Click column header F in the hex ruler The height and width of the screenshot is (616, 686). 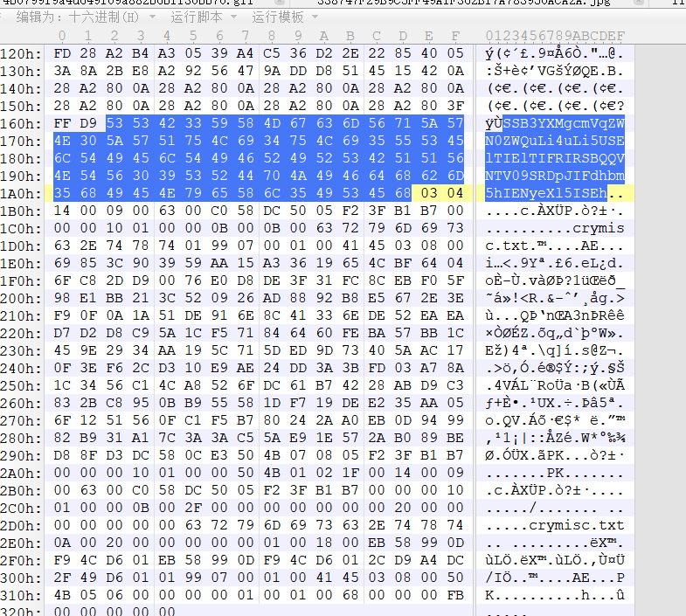[x=454, y=35]
